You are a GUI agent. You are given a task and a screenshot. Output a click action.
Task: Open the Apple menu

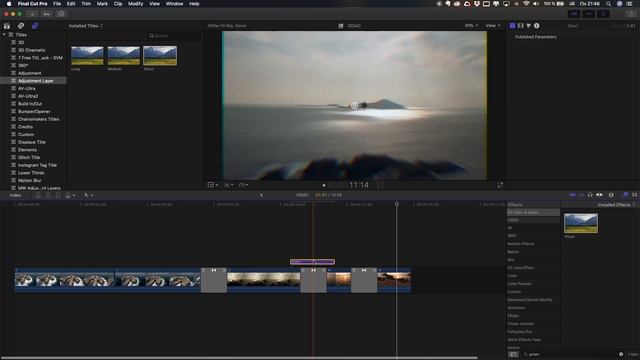(9, 4)
